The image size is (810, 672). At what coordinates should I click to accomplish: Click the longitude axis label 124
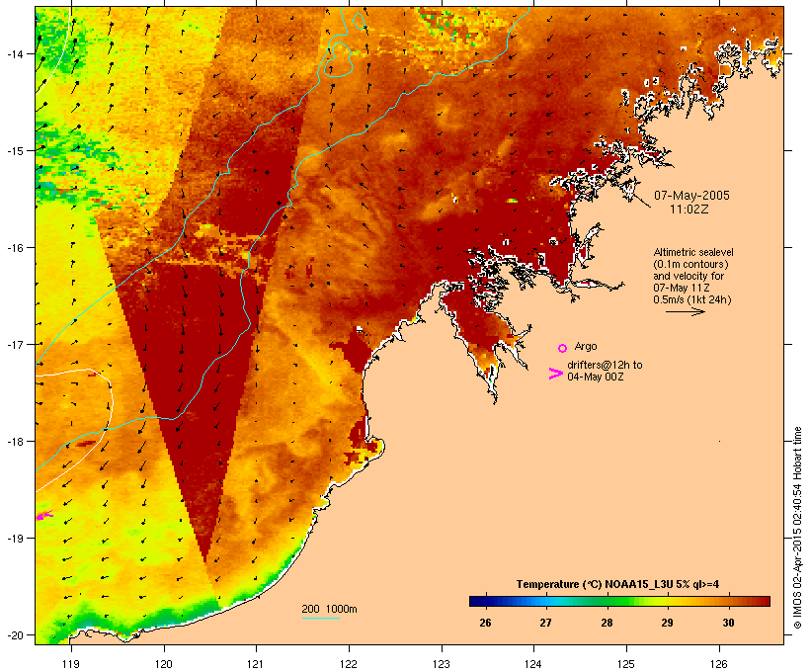click(534, 664)
